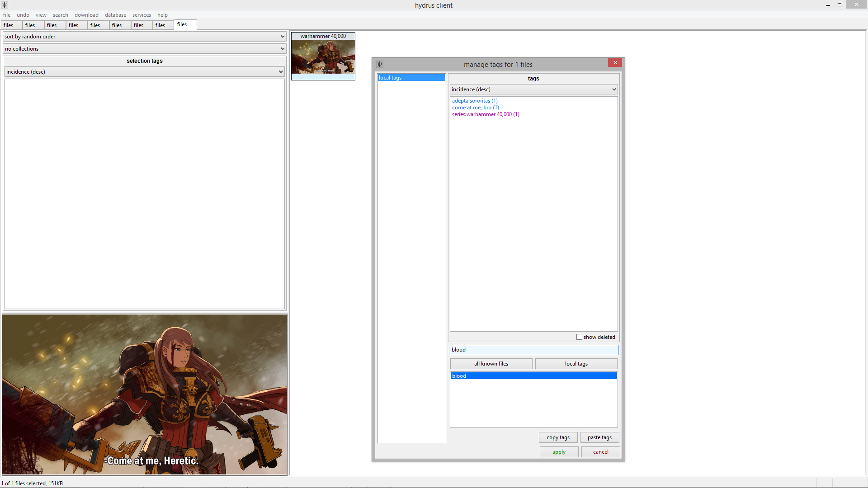Click the Hydrus client trident/anchor icon

[4, 4]
